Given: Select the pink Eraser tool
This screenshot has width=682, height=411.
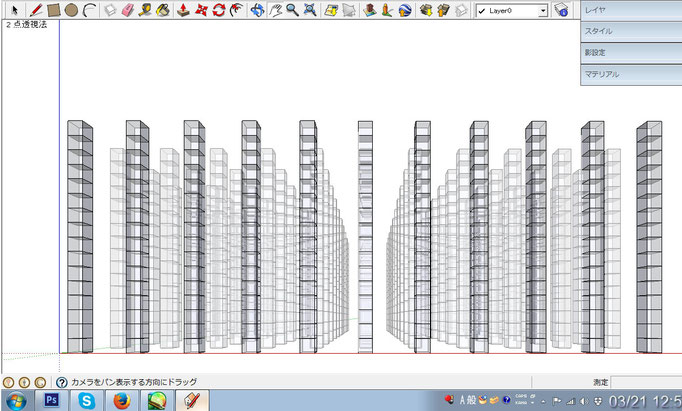Looking at the screenshot, I should [x=127, y=10].
